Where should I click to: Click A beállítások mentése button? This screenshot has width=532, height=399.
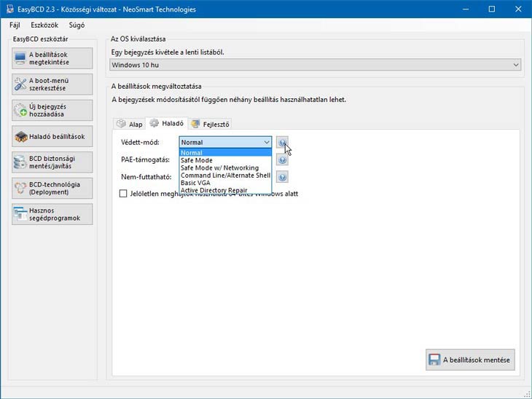[471, 360]
